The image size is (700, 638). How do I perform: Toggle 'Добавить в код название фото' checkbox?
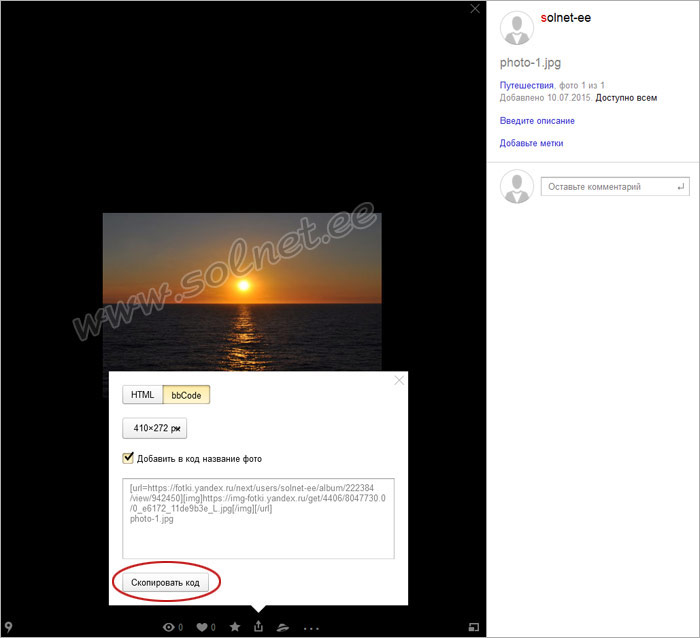click(128, 458)
